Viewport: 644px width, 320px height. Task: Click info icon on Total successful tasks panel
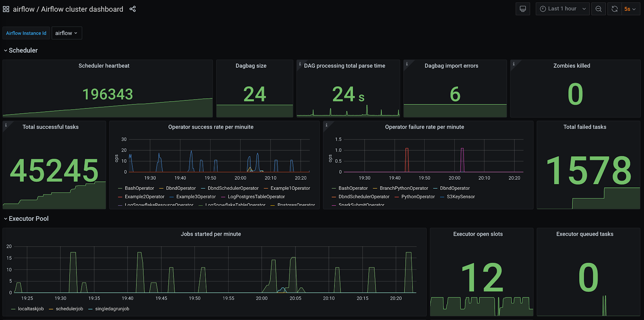tap(6, 125)
